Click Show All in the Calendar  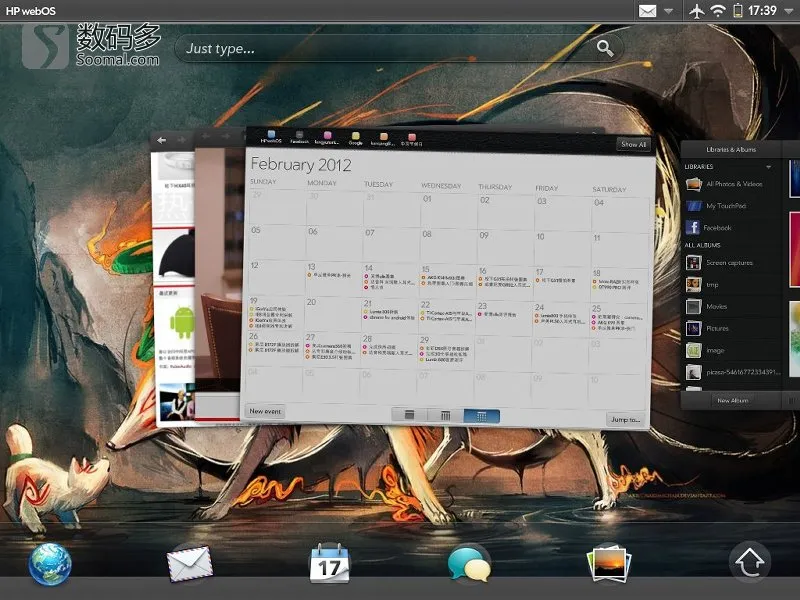[633, 144]
